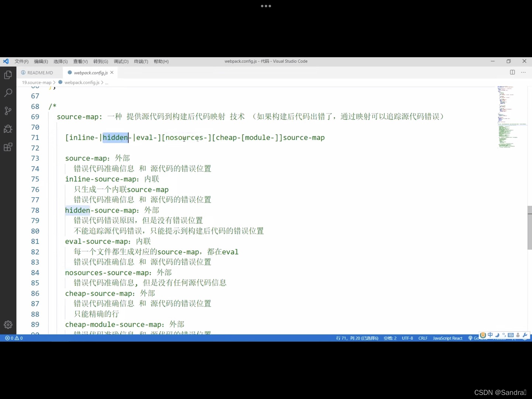Click the CRLF end-of-line selector
This screenshot has height=399, width=532.
coord(423,338)
